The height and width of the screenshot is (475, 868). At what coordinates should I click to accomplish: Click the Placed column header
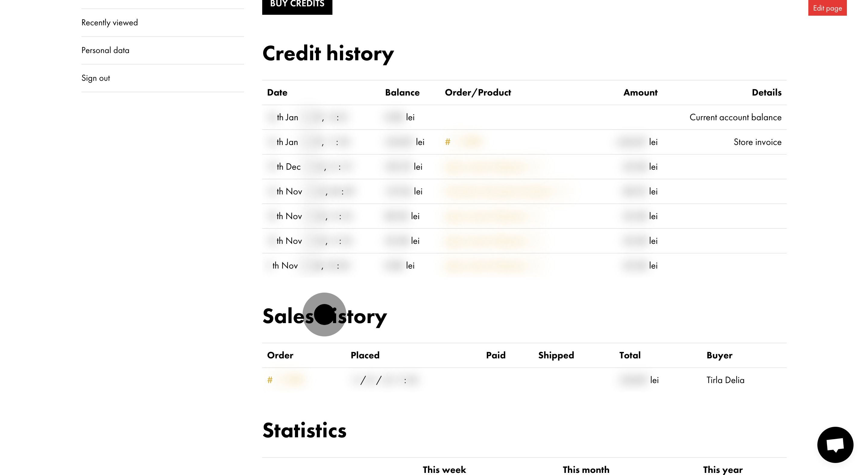tap(365, 355)
